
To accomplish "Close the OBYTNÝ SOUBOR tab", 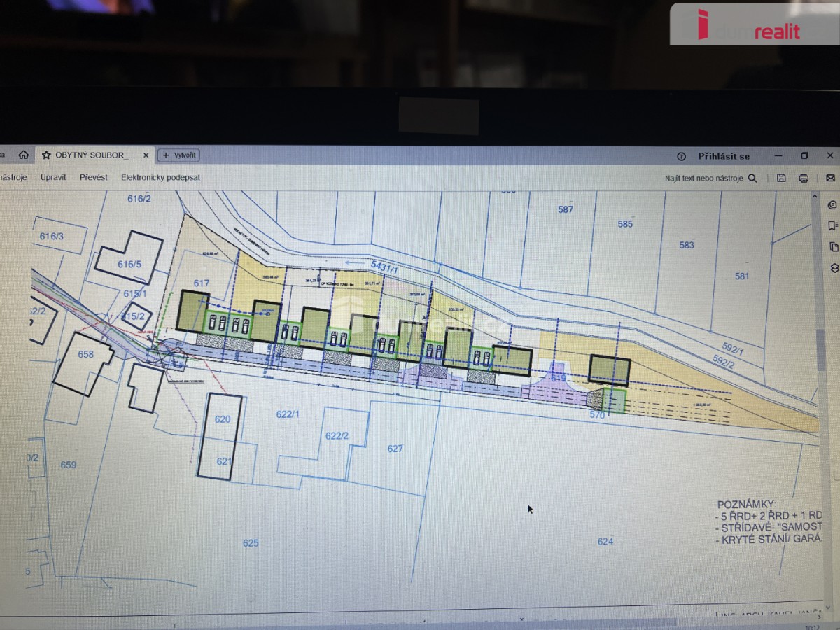I will coord(146,155).
